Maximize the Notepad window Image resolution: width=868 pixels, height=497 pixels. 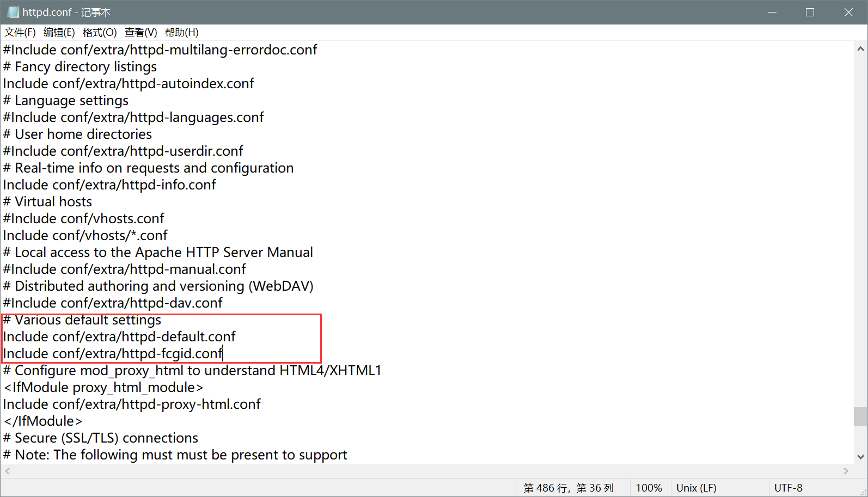(x=810, y=12)
